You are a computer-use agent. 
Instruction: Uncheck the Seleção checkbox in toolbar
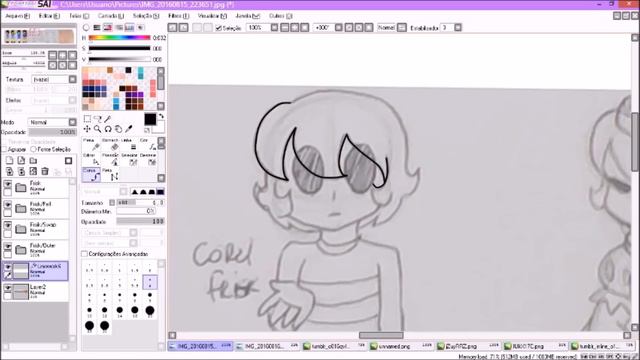pyautogui.click(x=218, y=28)
